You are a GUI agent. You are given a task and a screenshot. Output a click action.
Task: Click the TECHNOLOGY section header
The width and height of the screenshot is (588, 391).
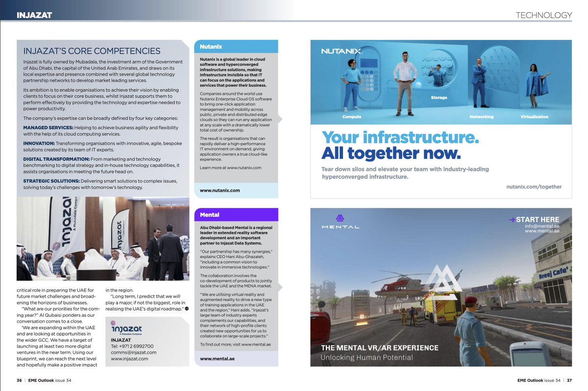(544, 15)
